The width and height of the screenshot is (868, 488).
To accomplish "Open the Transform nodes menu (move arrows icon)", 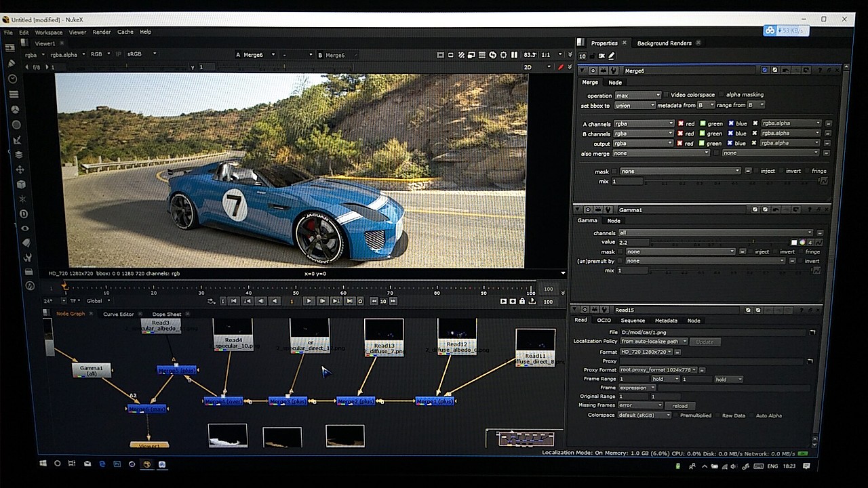I will (x=20, y=169).
